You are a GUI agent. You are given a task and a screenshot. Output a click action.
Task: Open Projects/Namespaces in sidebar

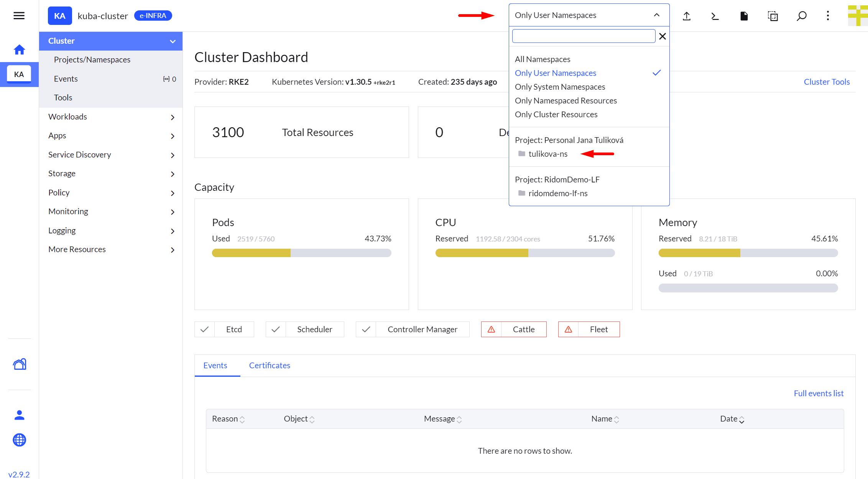click(92, 60)
